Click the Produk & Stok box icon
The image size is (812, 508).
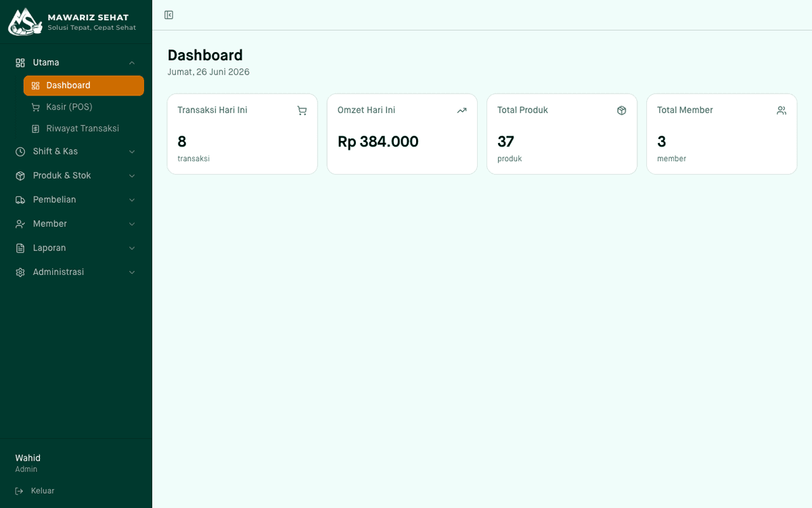[20, 175]
